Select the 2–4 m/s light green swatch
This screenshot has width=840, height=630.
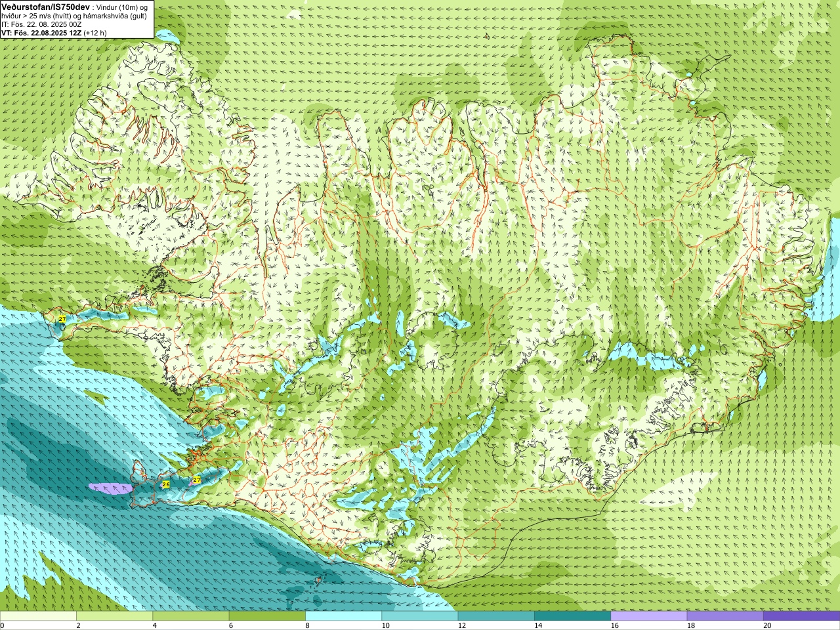(x=114, y=616)
